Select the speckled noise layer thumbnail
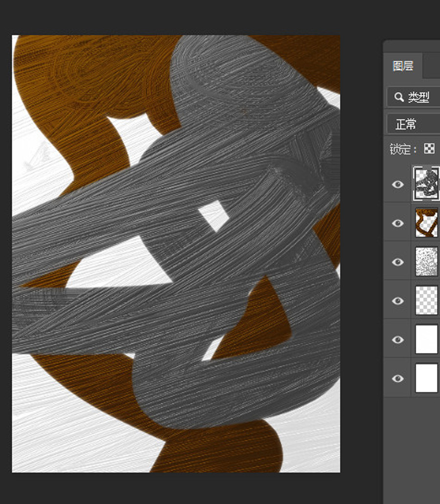This screenshot has height=504, width=440. coord(426,262)
